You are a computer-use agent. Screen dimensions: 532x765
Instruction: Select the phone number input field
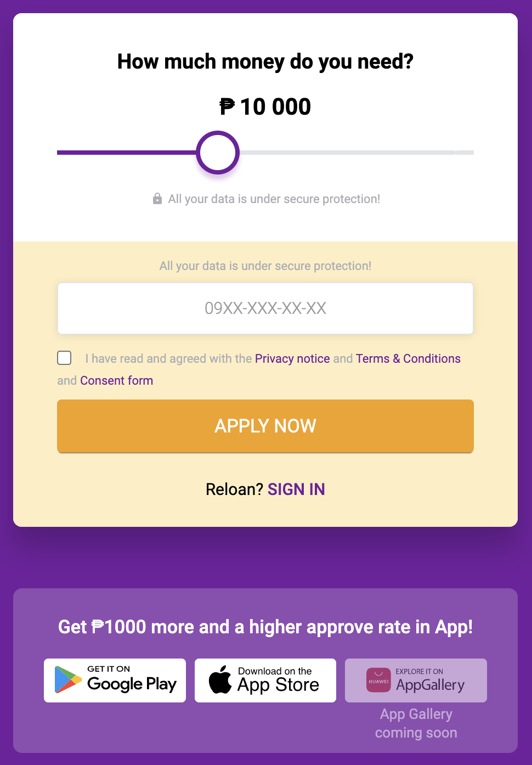tap(265, 308)
